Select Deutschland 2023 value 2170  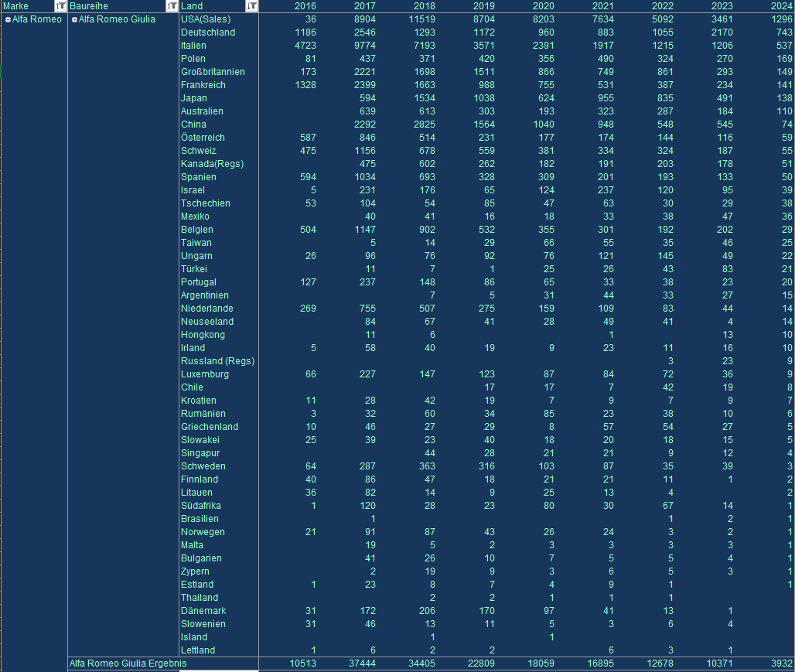722,32
